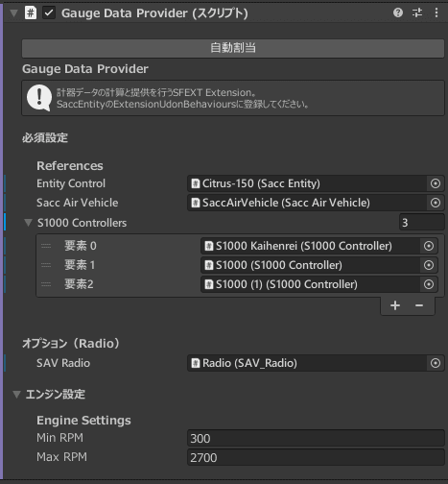Open the component three-dot context menu

(436, 12)
